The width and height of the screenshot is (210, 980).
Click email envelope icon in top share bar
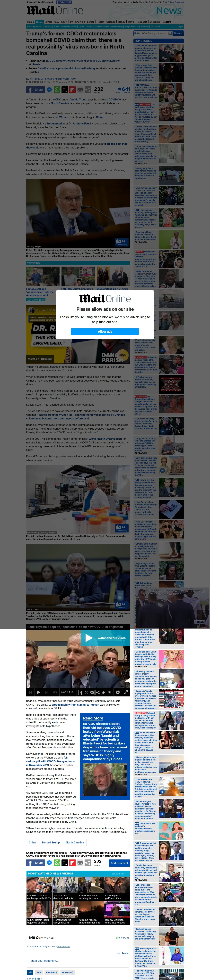point(80,90)
